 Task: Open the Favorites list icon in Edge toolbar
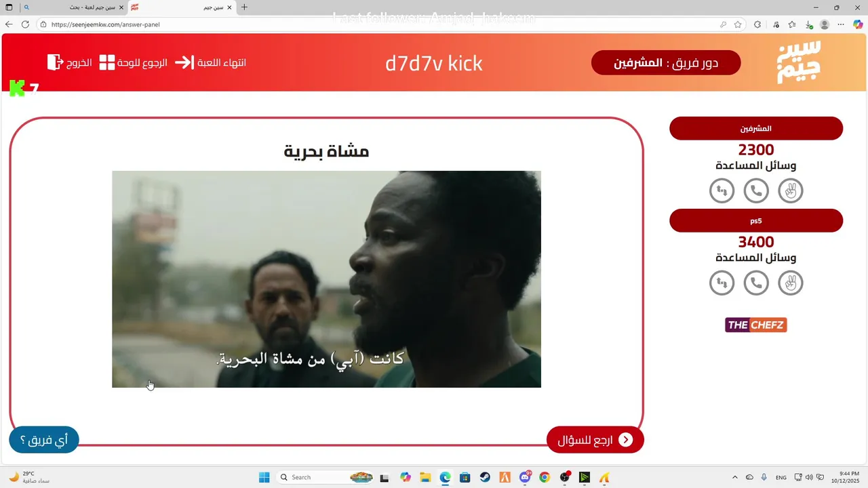click(792, 24)
